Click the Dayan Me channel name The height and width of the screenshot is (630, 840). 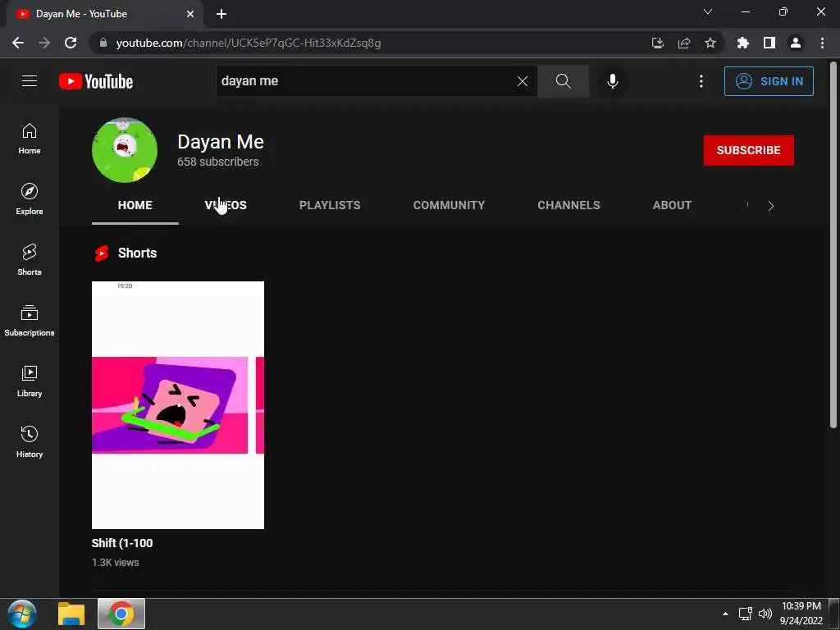click(220, 142)
